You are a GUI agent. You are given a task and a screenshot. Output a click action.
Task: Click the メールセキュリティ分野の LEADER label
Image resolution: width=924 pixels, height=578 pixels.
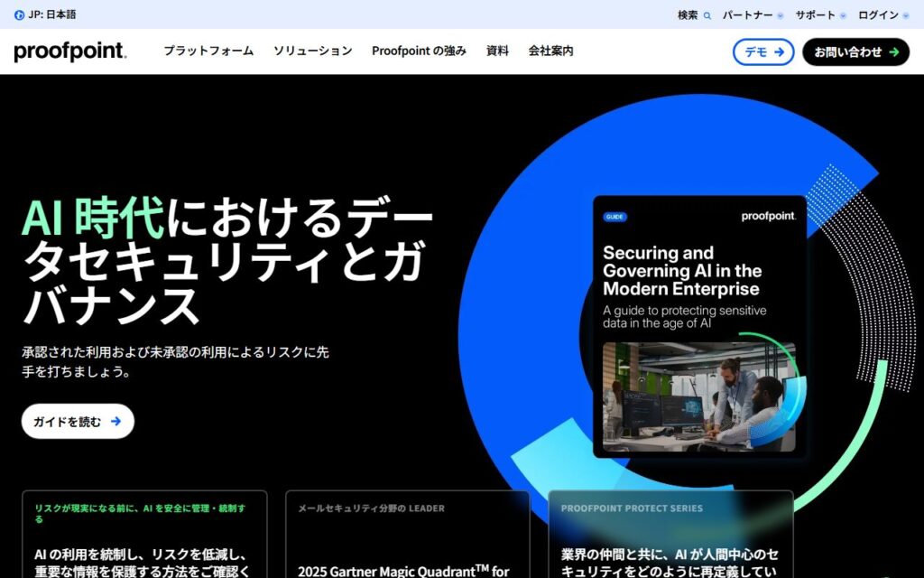[371, 508]
